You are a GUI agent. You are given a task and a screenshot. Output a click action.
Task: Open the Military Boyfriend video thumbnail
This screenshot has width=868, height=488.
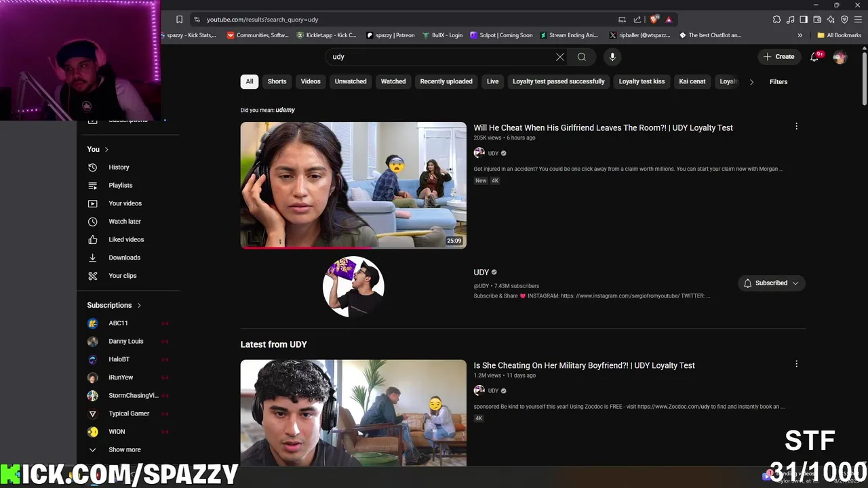coord(353,413)
